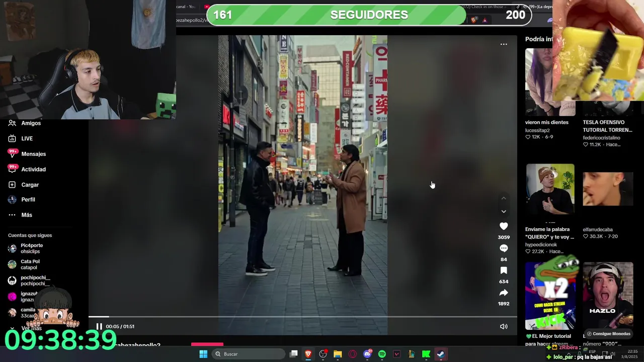Image resolution: width=644 pixels, height=362 pixels.
Task: Open the Pic4porte account
Action: tap(32, 248)
